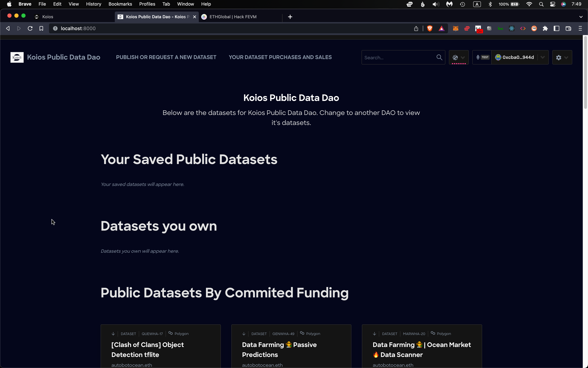
Task: Click the share icon in address bar
Action: (416, 28)
